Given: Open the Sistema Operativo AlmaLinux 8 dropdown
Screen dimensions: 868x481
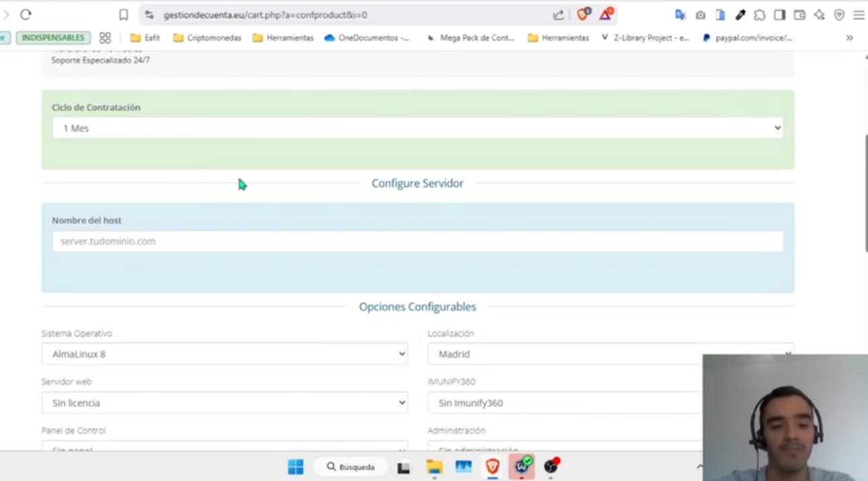Looking at the screenshot, I should point(224,353).
